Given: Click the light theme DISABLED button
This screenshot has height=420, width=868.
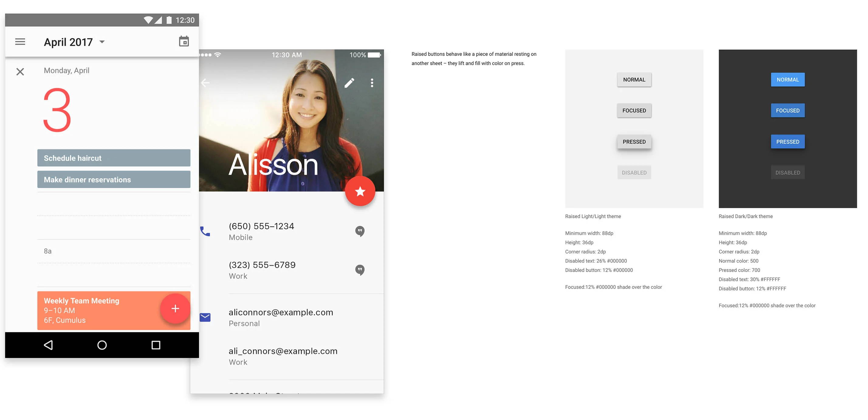Looking at the screenshot, I should coord(634,173).
